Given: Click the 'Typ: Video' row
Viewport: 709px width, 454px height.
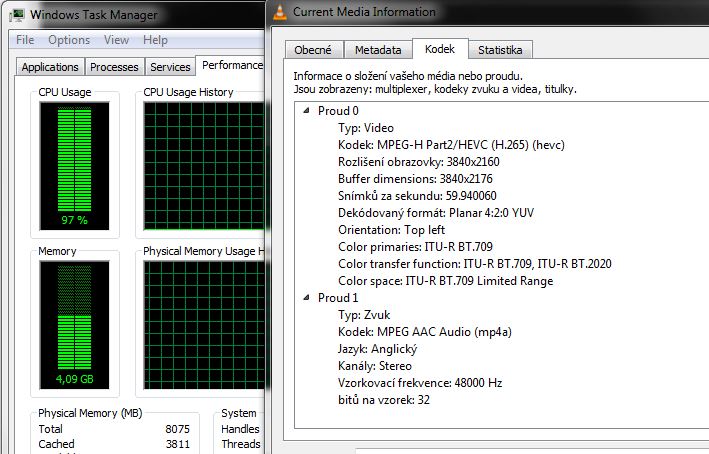Looking at the screenshot, I should click(x=366, y=128).
